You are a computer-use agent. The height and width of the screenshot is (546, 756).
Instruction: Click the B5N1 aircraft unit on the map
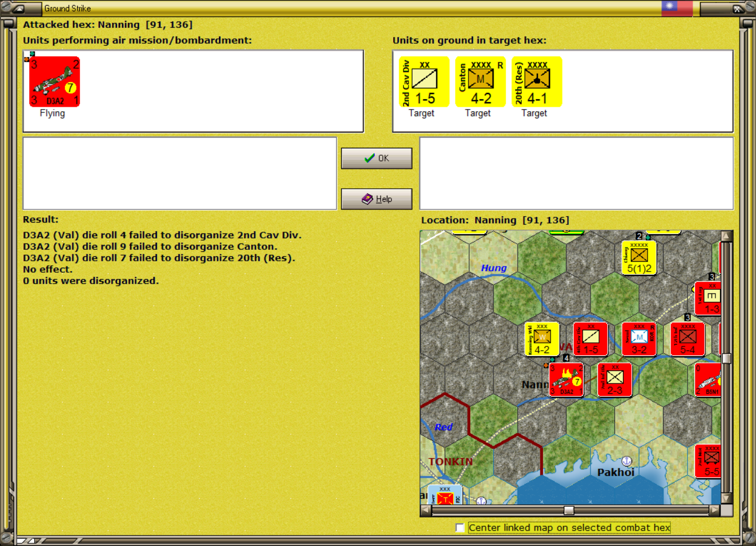708,379
